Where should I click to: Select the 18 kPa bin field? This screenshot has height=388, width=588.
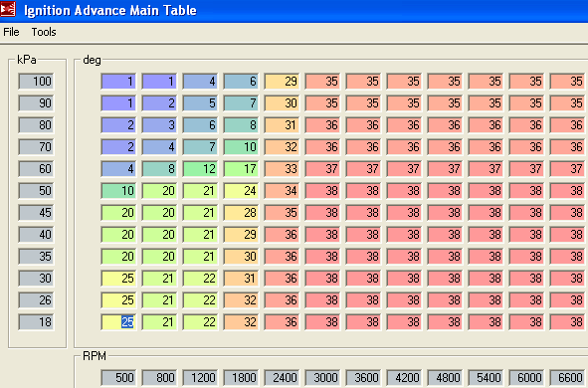36,322
